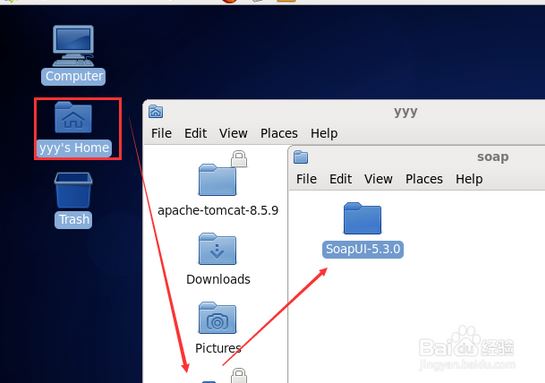This screenshot has height=383, width=545.
Task: Select the Trash label on the desktop
Action: [x=74, y=220]
